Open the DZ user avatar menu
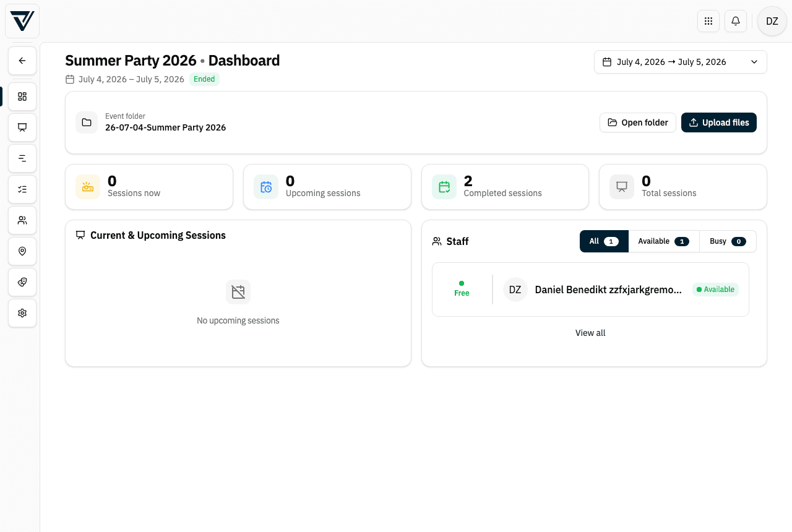Image resolution: width=792 pixels, height=532 pixels. pyautogui.click(x=772, y=21)
